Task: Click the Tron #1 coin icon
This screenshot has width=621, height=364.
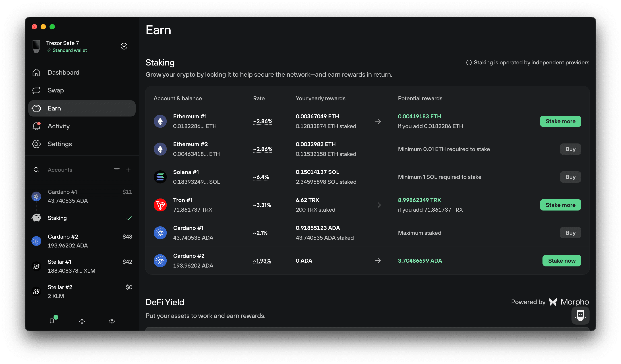Action: point(160,205)
